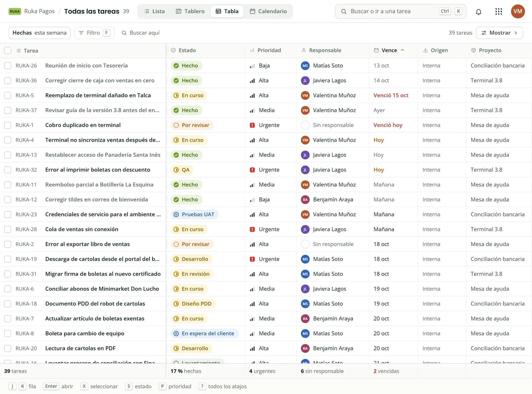Click the 2 vencidas footer summary
Image resolution: width=532 pixels, height=394 pixels.
tap(386, 371)
